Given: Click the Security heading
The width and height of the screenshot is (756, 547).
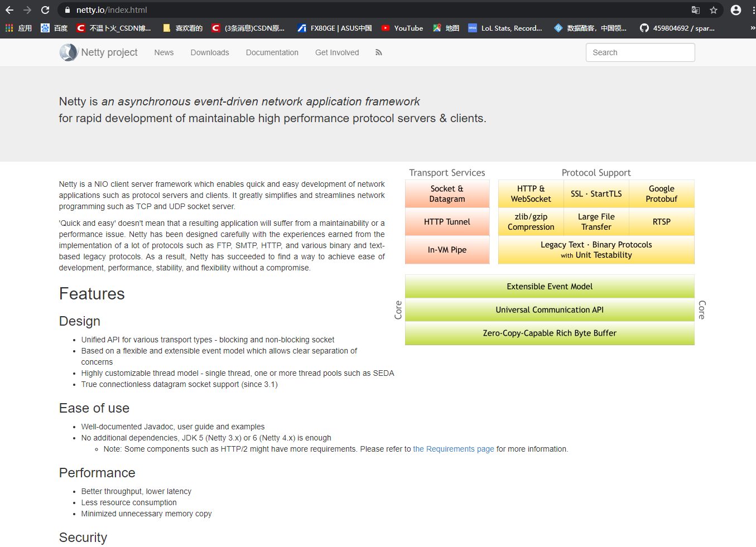Looking at the screenshot, I should pyautogui.click(x=83, y=538).
